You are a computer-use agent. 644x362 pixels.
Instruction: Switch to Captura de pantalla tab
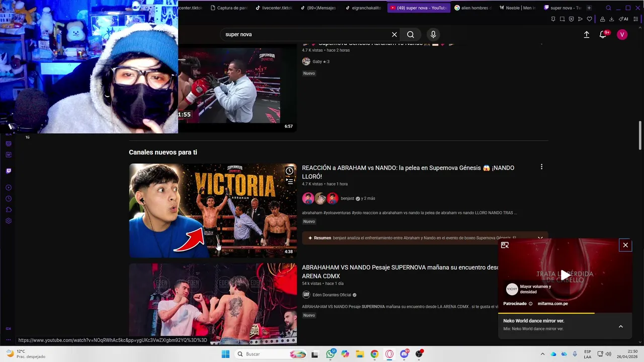point(229,8)
